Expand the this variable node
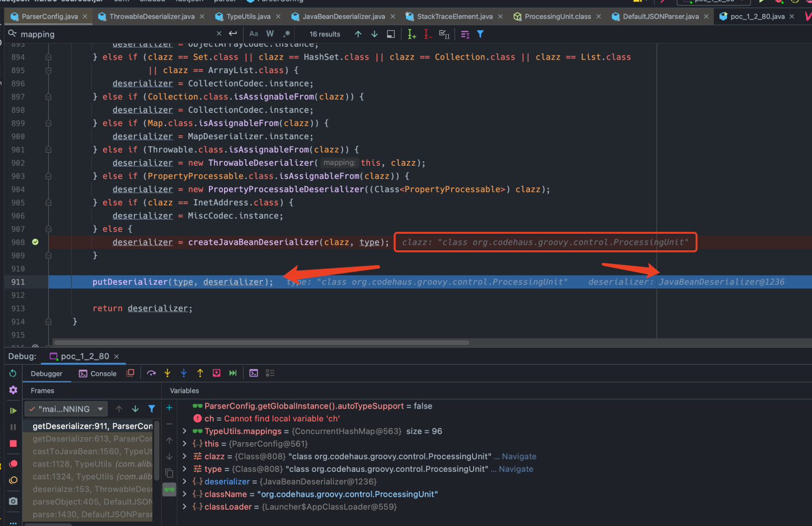812x526 pixels. click(x=185, y=444)
